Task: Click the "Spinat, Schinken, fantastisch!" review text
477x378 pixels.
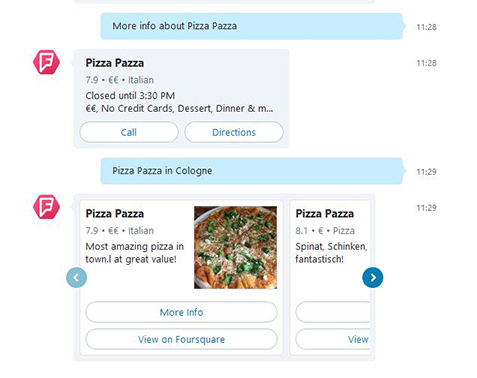Action: (331, 253)
